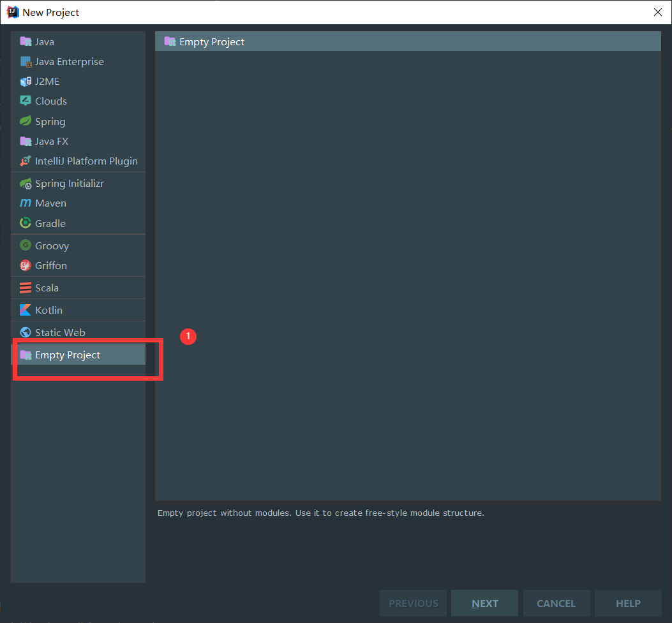Click the Java folder icon in the project list
This screenshot has width=672, height=623.
click(26, 41)
